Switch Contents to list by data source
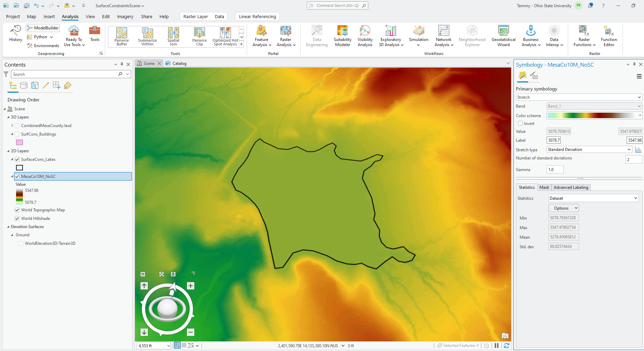This screenshot has height=351, width=644. [x=24, y=85]
